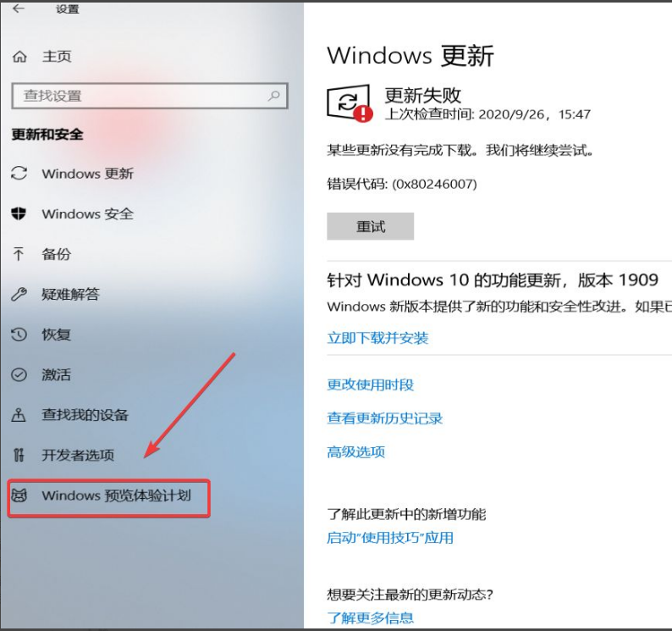Click the Windows 安全 shield icon
Screen dimensions: 672x631
click(19, 213)
